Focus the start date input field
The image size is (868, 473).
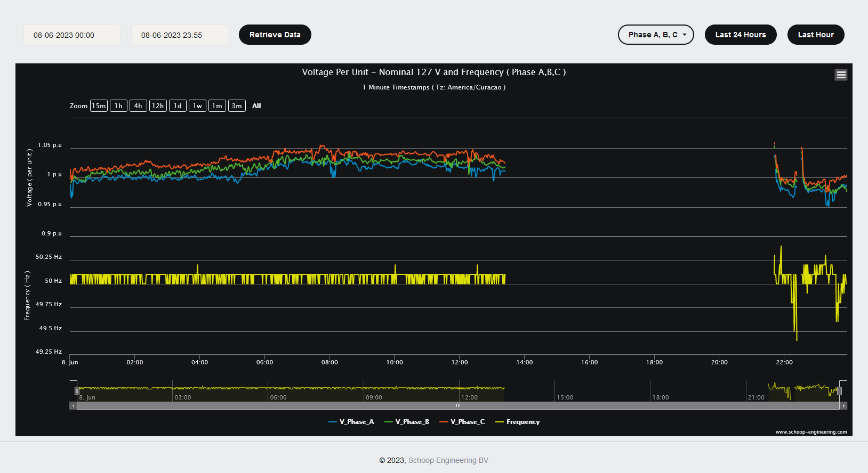tap(71, 35)
